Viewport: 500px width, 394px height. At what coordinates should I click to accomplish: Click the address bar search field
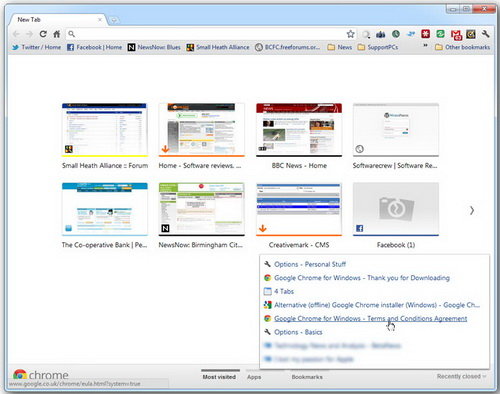point(207,34)
